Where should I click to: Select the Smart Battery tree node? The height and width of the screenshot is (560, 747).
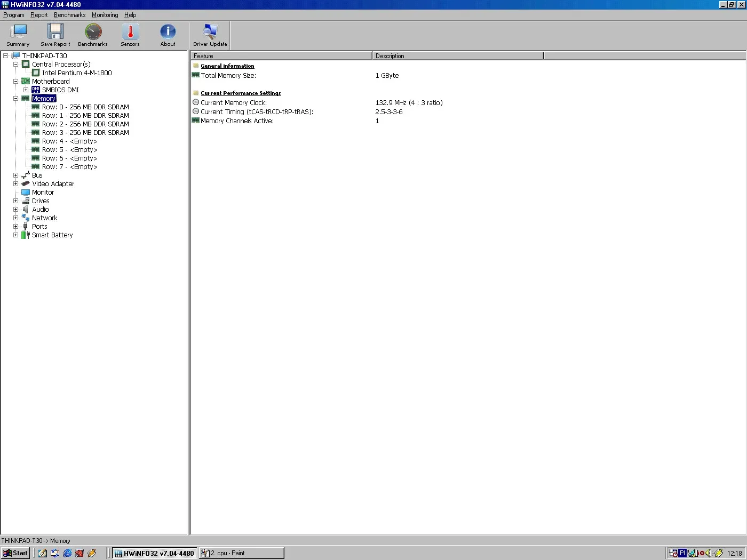coord(52,235)
